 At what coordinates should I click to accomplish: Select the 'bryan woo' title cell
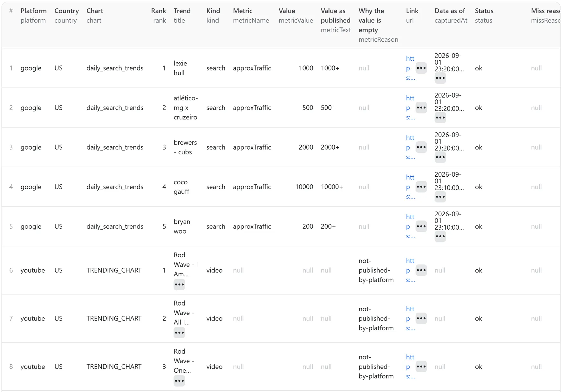point(182,226)
